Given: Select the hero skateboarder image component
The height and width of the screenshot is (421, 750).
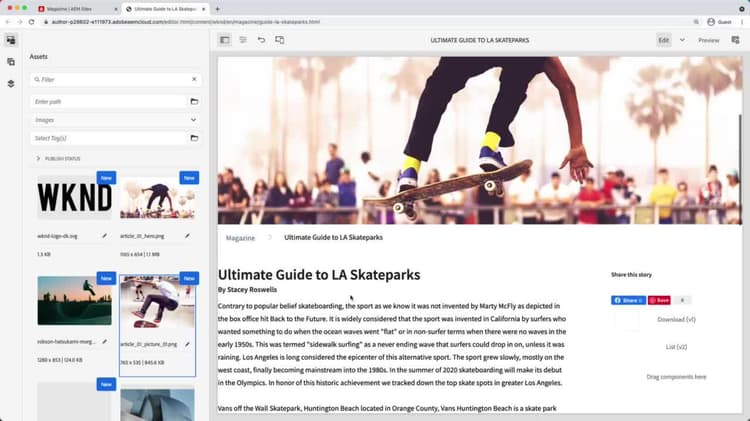Looking at the screenshot, I should point(480,140).
